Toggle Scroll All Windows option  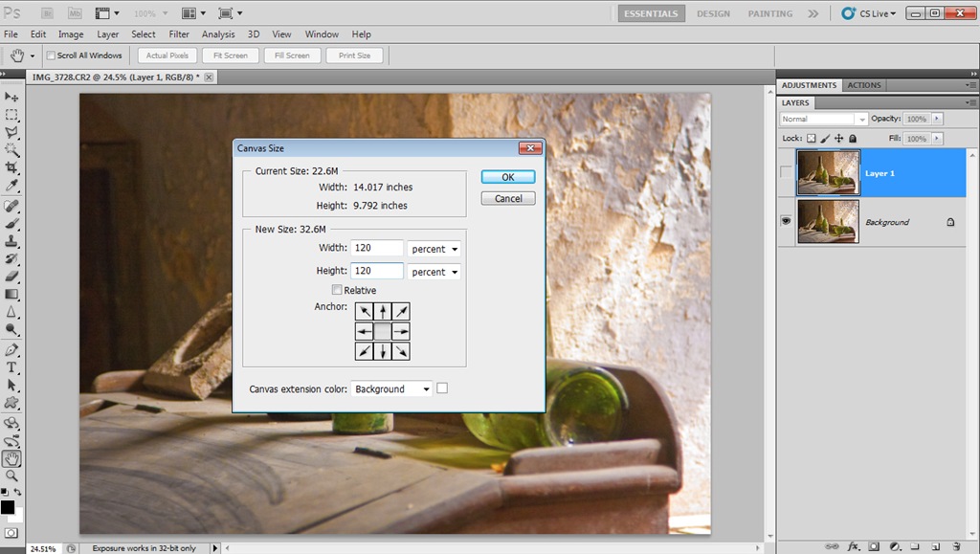51,55
